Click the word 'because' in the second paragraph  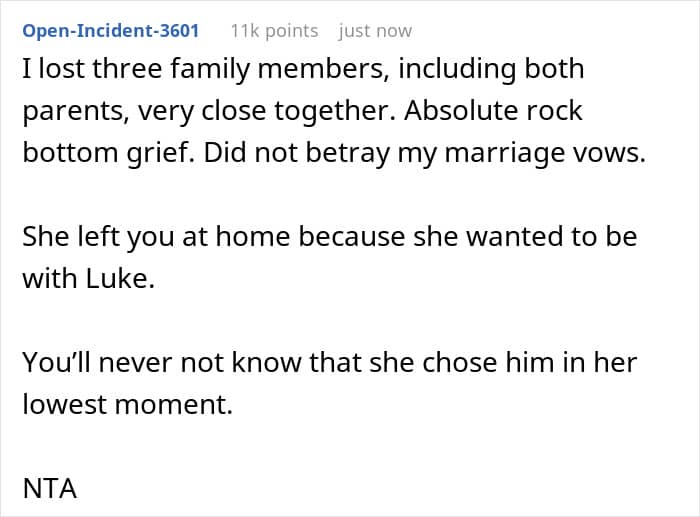[x=351, y=236]
